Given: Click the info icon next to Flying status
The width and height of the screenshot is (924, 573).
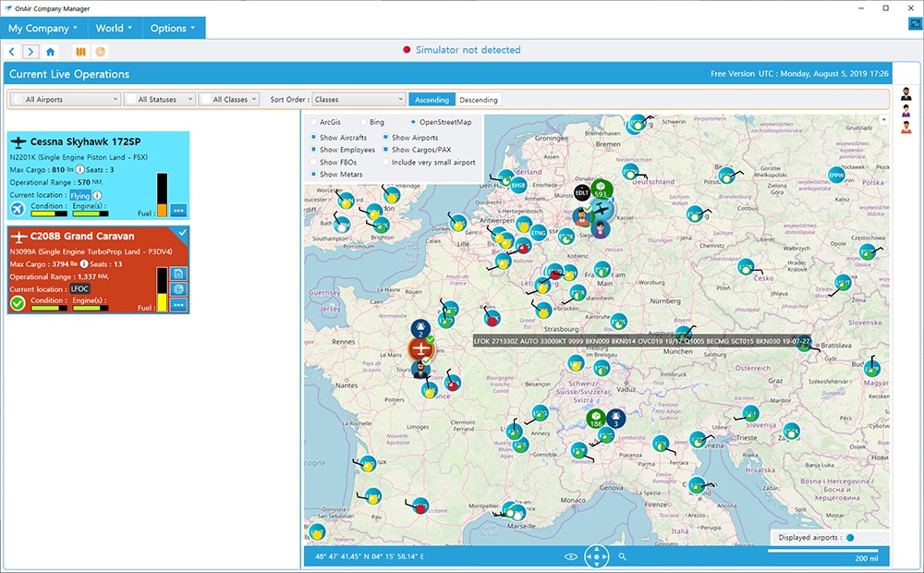Looking at the screenshot, I should [97, 196].
